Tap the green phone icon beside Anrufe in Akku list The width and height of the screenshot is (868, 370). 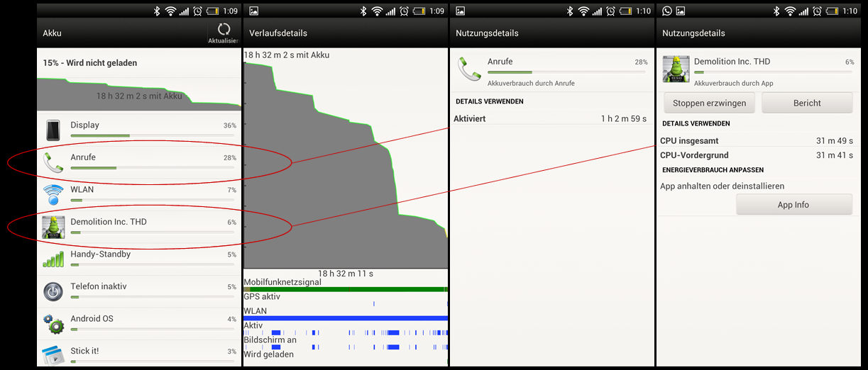point(53,162)
